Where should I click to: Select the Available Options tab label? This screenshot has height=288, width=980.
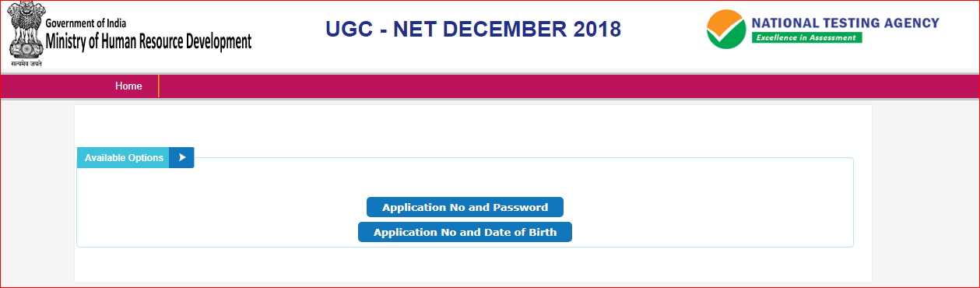coord(124,157)
